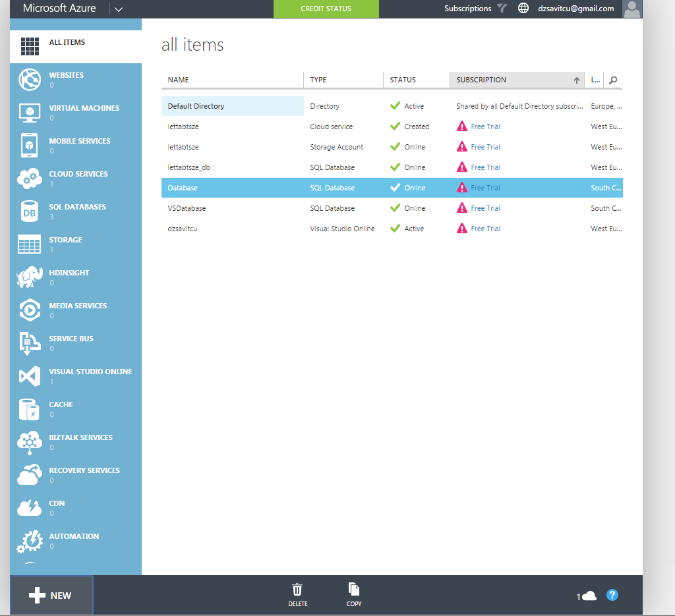This screenshot has width=675, height=616.
Task: Open the Mobile Services phone icon
Action: point(29,146)
